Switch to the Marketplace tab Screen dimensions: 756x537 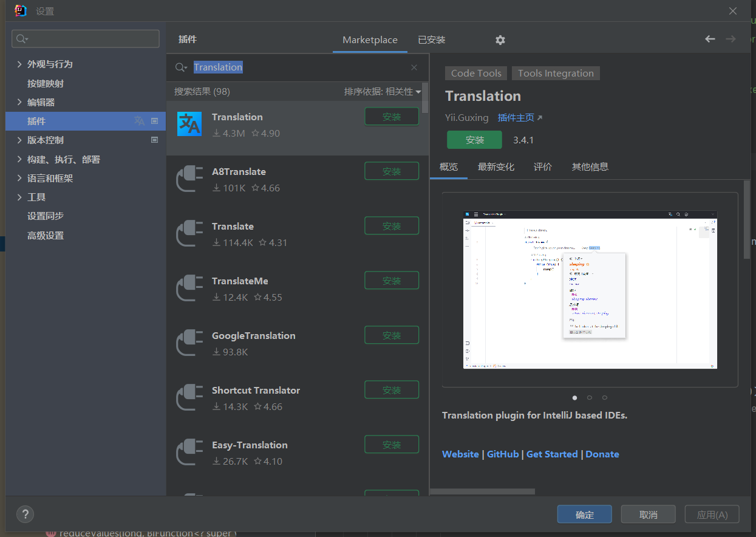370,40
